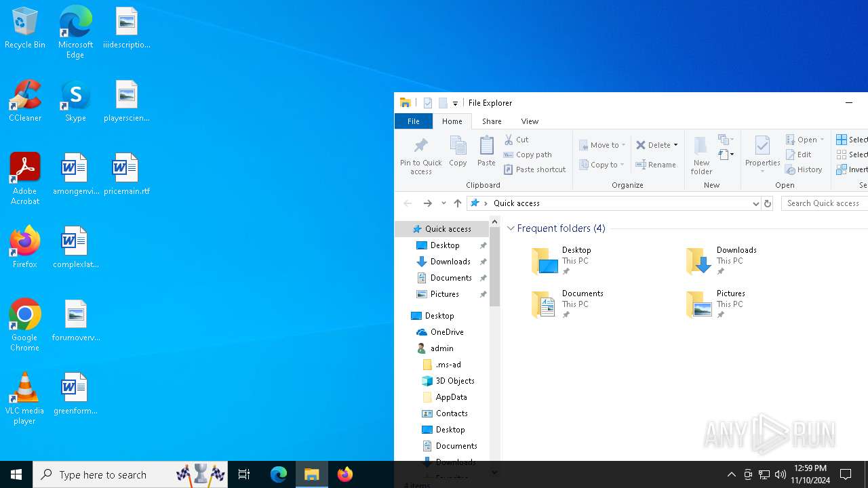Image resolution: width=868 pixels, height=488 pixels.
Task: Click the forward navigation arrow
Action: (427, 203)
